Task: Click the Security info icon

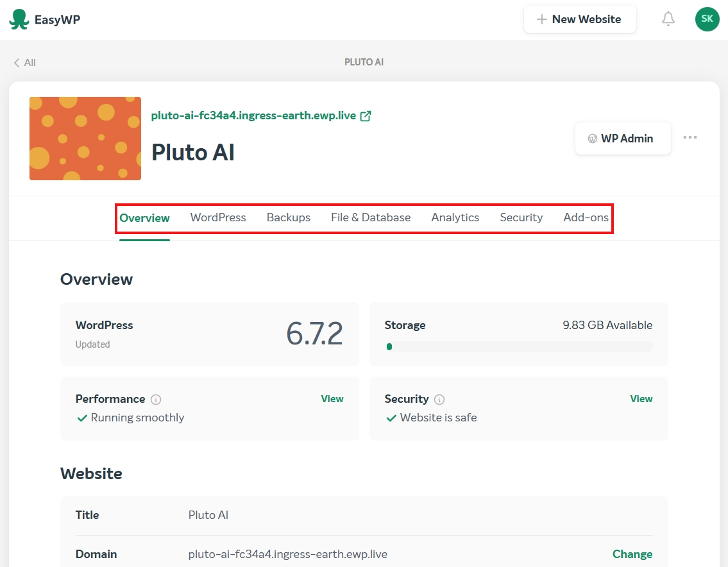Action: coord(439,400)
